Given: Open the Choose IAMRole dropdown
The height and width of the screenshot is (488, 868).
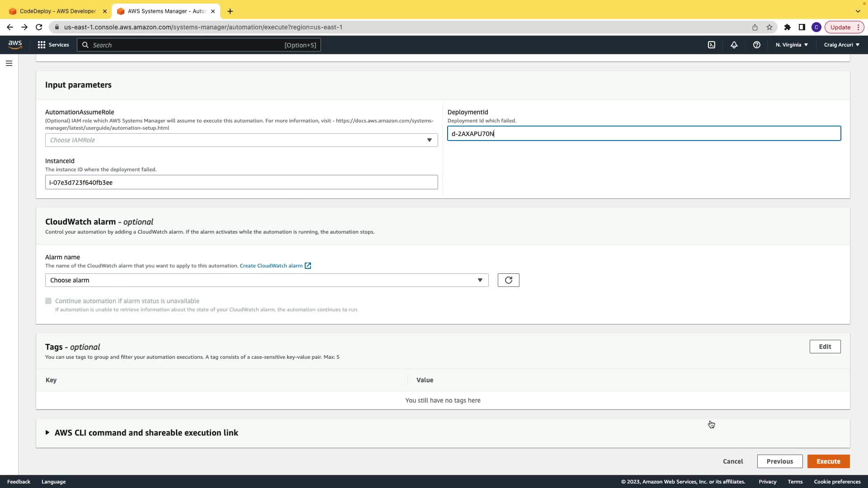Looking at the screenshot, I should point(241,140).
